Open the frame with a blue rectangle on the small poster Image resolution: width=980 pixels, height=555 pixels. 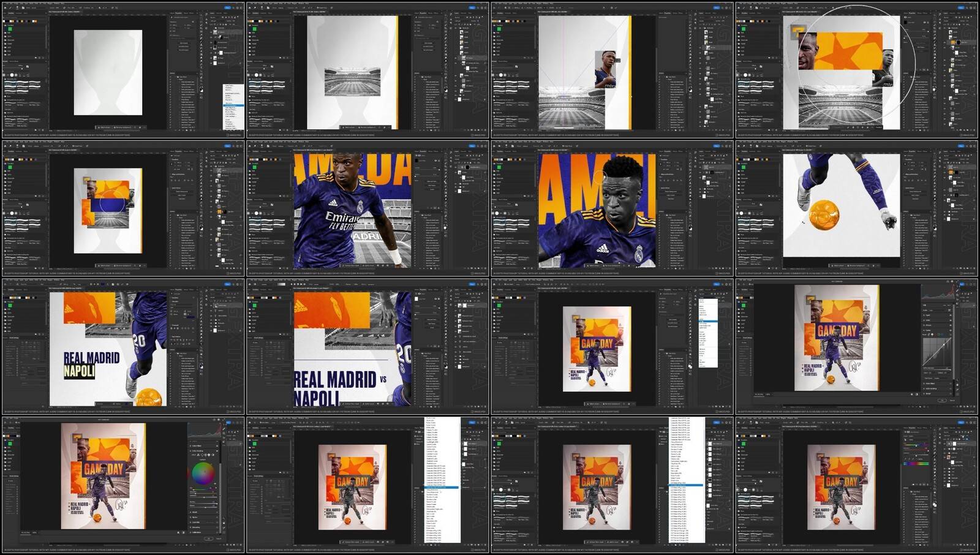point(123,208)
